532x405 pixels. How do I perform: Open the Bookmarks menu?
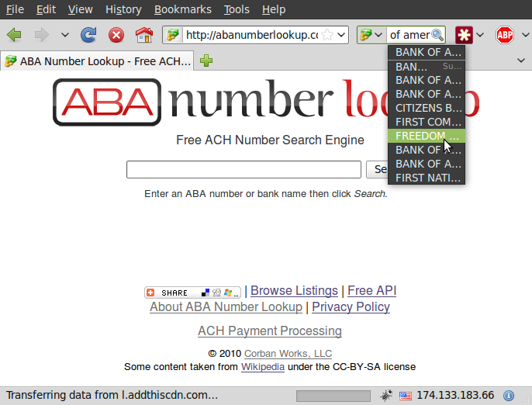tap(182, 9)
